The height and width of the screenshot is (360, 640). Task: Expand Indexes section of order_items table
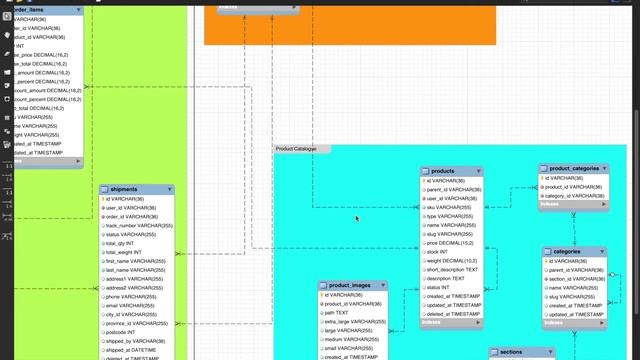pyautogui.click(x=78, y=161)
